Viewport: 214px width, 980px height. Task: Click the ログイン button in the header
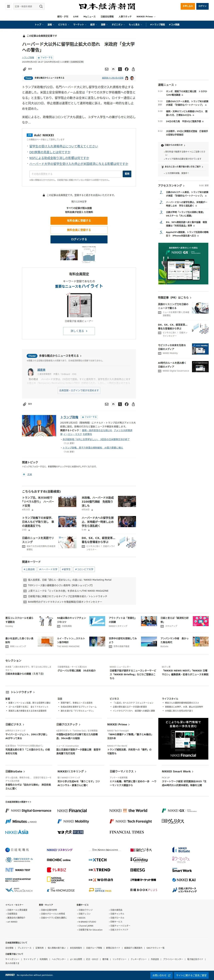pos(202,6)
